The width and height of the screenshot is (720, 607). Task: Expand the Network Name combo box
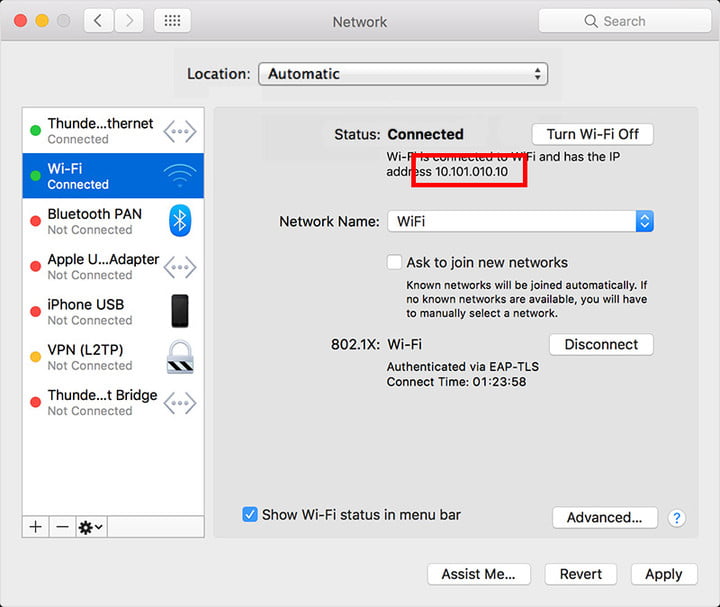coord(644,221)
